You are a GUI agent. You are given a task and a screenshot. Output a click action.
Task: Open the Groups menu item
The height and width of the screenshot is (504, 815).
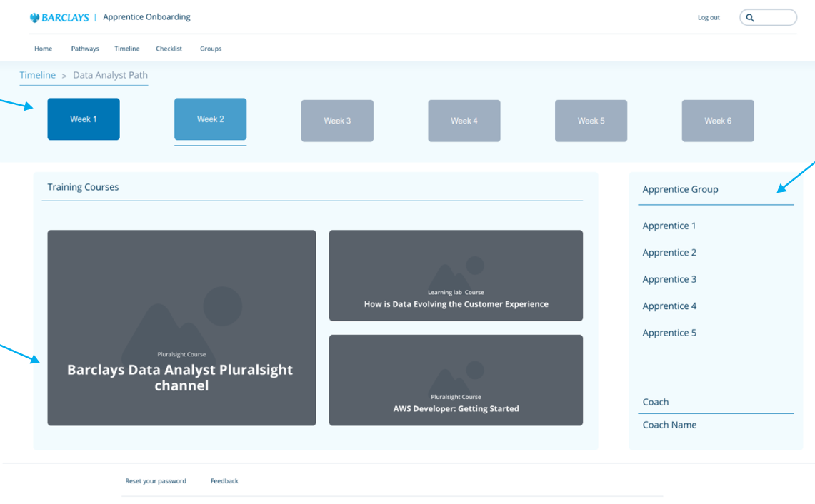(x=211, y=49)
